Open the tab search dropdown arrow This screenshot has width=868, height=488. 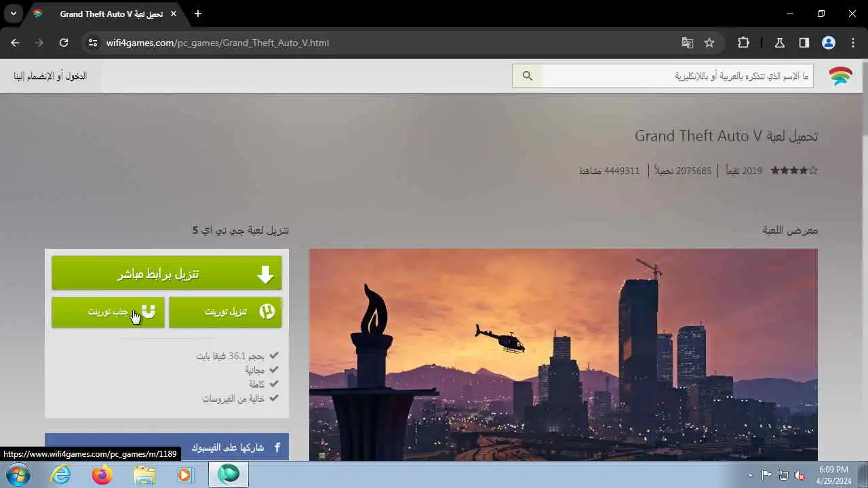(x=13, y=14)
